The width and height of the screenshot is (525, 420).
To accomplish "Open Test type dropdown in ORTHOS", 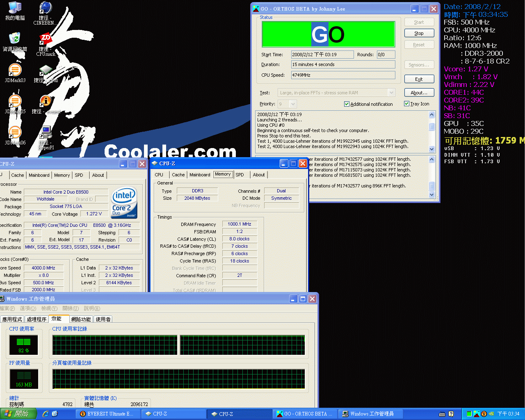I will tap(391, 93).
